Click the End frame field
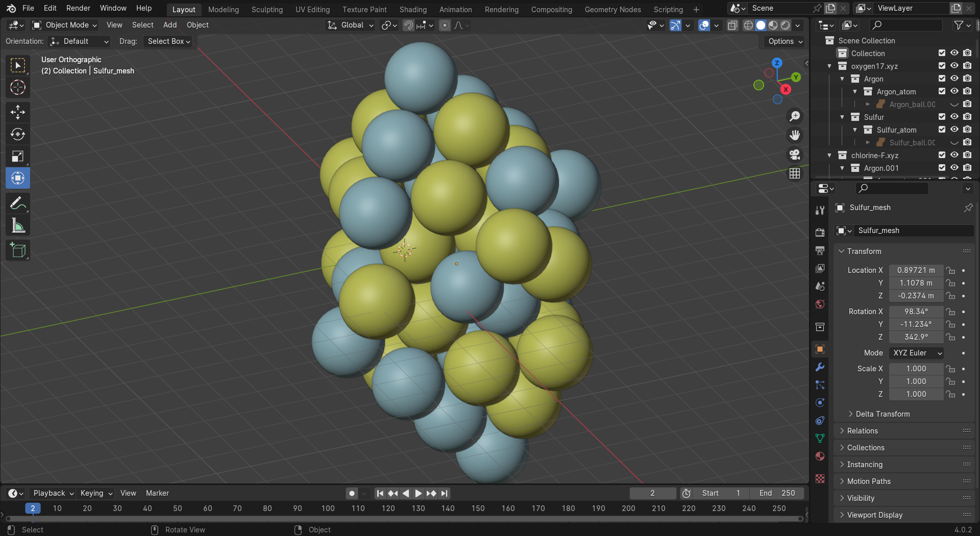 777,493
